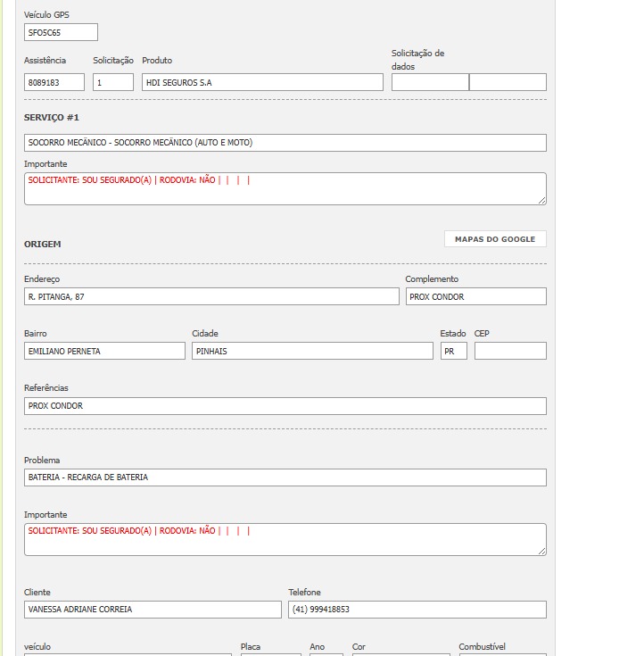Focus the Cliente field VANESSA ADRIANE CORREIA
This screenshot has height=656, width=644.
153,610
